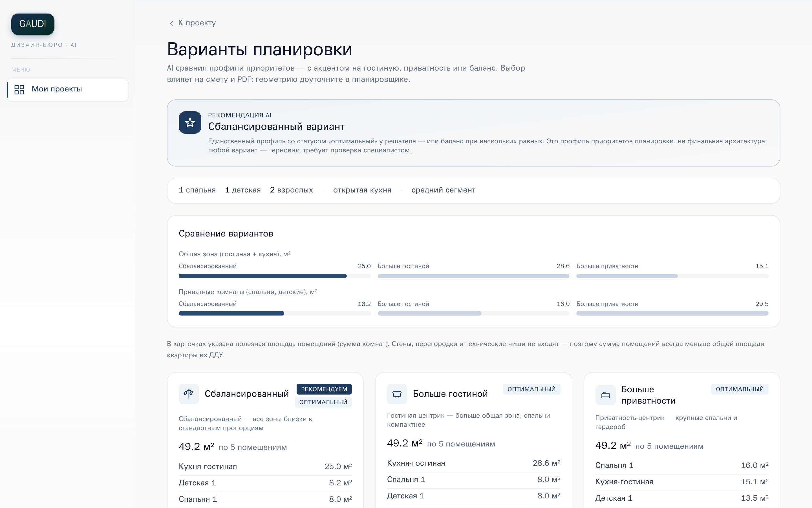Click Детская 1 8.0 м² row
The width and height of the screenshot is (812, 508).
(473, 496)
